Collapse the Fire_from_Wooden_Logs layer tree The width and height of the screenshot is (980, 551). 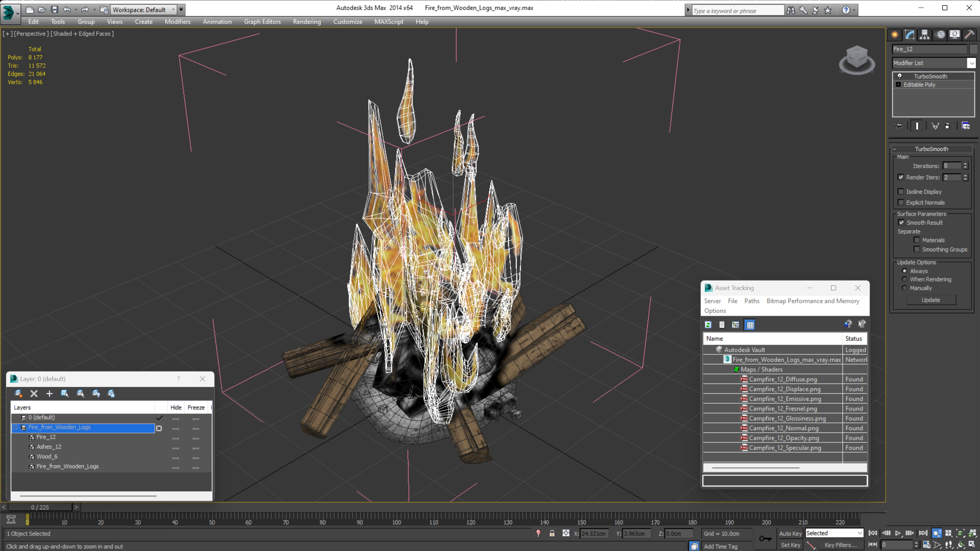point(15,427)
